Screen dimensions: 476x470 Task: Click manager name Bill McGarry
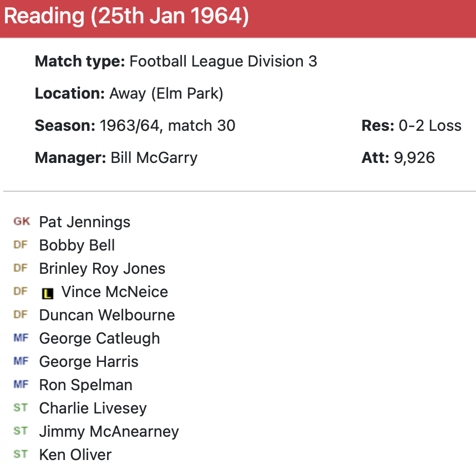(x=154, y=158)
